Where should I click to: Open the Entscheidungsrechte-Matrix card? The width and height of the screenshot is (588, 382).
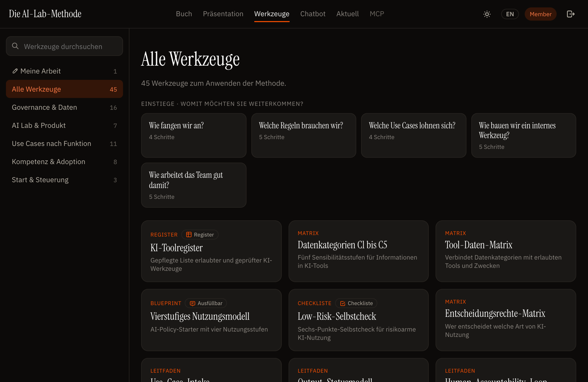pos(506,320)
